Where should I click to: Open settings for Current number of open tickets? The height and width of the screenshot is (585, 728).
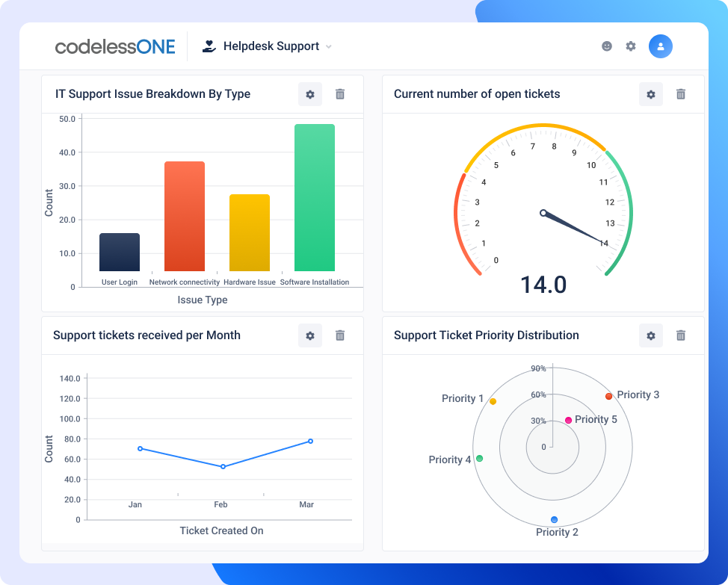651,94
